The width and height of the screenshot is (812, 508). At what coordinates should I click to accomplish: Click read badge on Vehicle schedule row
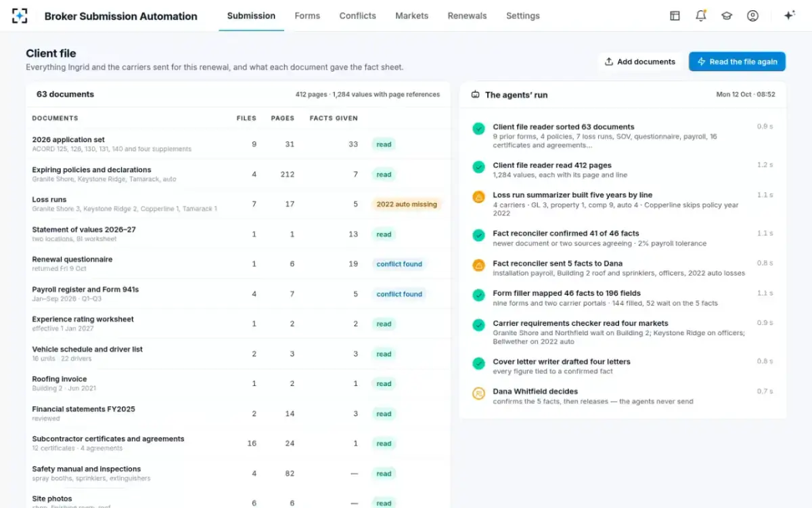click(x=384, y=354)
